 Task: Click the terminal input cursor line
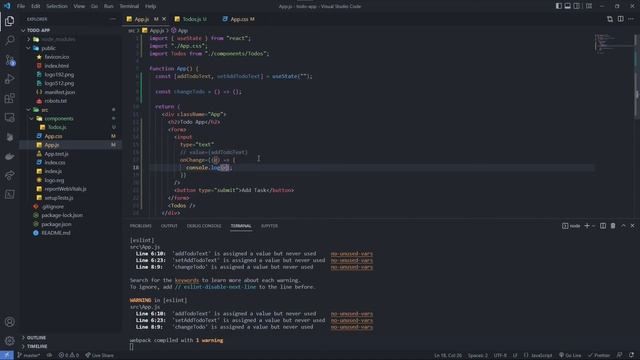pyautogui.click(x=131, y=347)
